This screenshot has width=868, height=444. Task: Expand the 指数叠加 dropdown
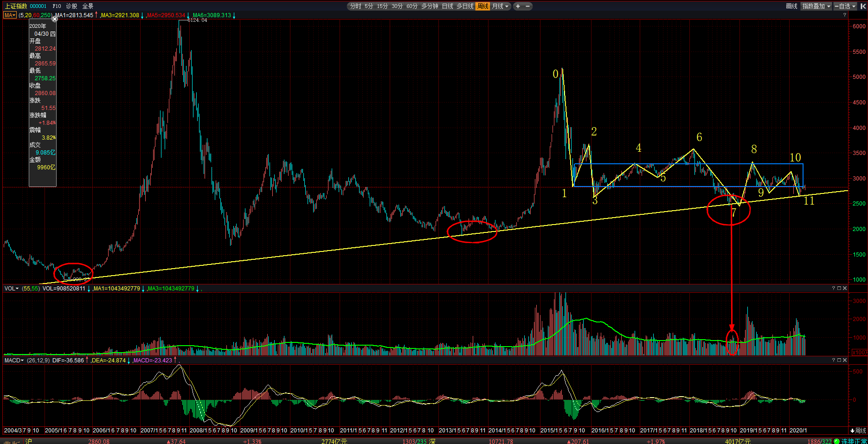pos(816,6)
